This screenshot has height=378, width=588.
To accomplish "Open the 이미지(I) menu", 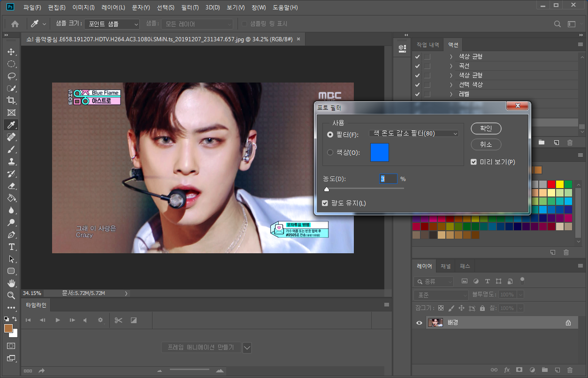I will coord(83,8).
